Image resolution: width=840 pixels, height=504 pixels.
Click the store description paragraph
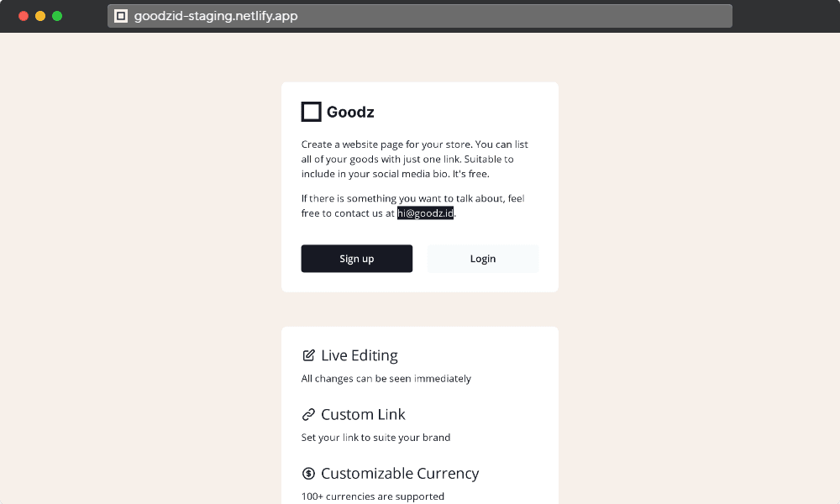point(415,159)
